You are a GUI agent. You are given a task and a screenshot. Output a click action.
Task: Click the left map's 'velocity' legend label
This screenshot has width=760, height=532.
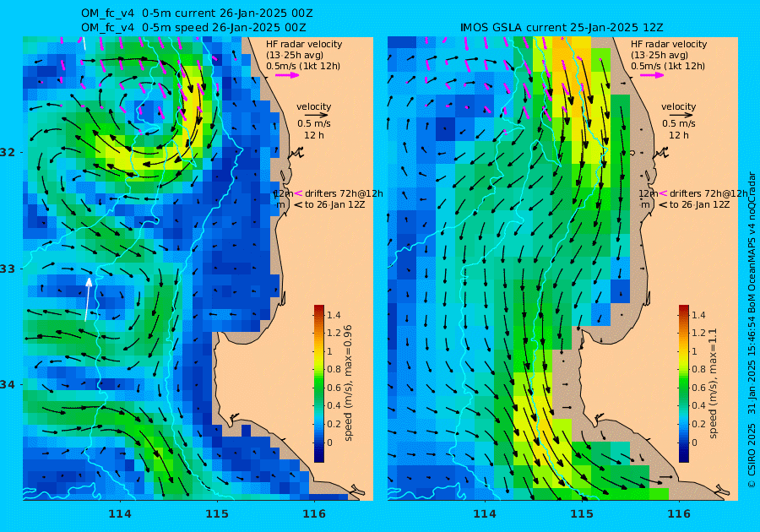click(x=314, y=106)
